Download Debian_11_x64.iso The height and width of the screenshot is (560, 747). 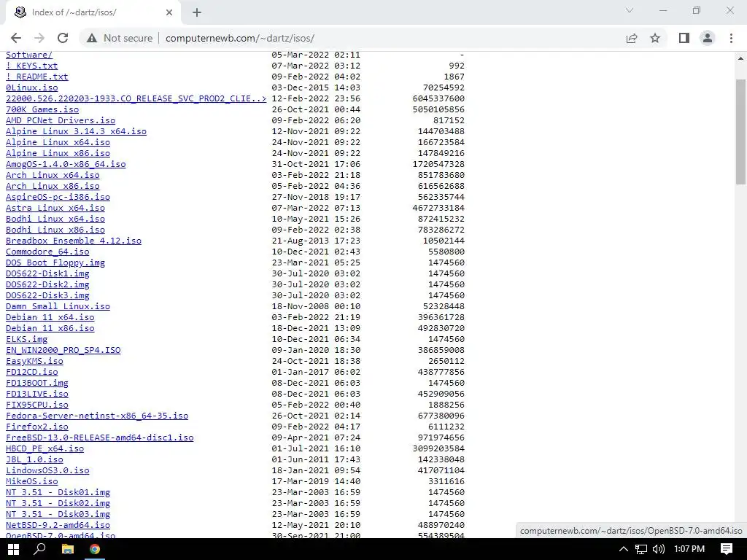[50, 318]
